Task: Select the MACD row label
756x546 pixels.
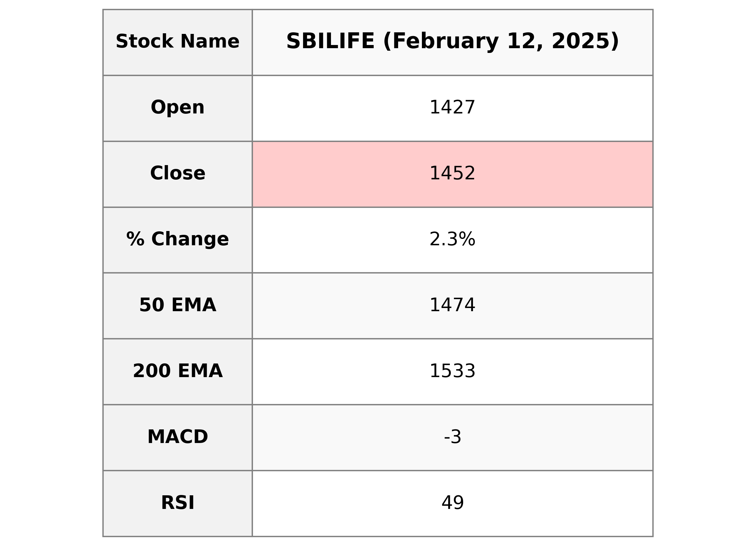Action: (x=177, y=437)
